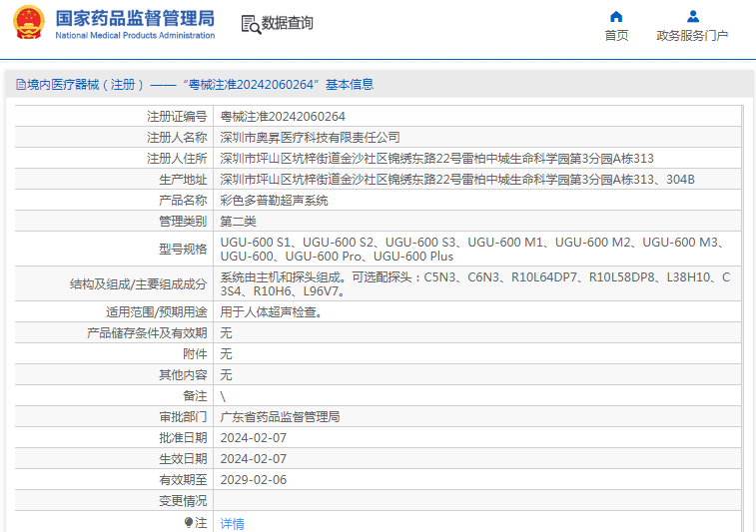Viewport: 756px width, 532px height.
Task: Select 深圳市奥昇医疗科技有限责任公司 registrant name
Action: click(x=310, y=138)
